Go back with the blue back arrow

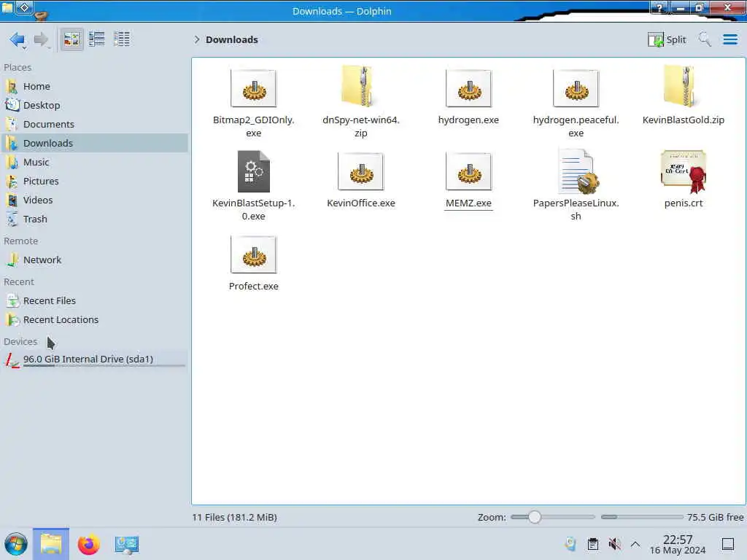[x=16, y=39]
